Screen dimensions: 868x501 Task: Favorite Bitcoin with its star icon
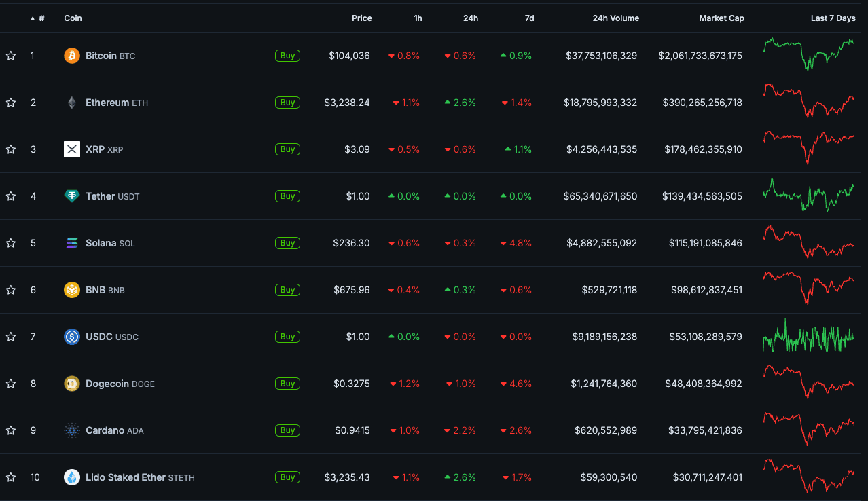click(11, 56)
